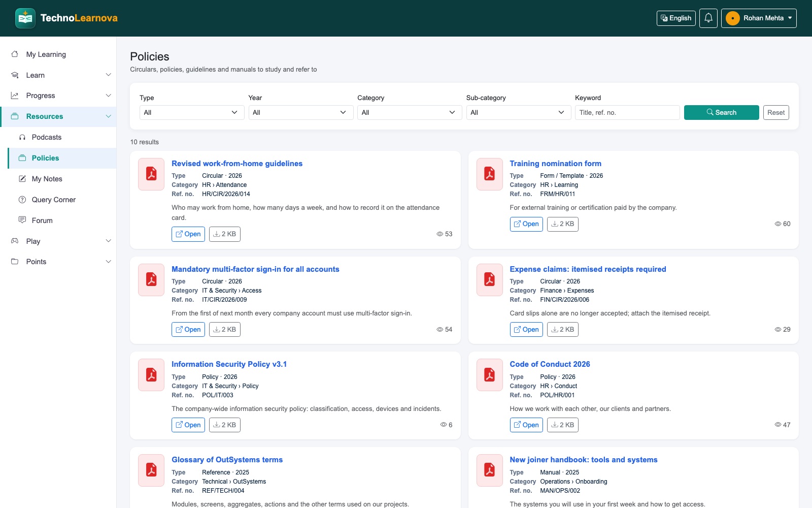This screenshot has height=508, width=812.
Task: Download the Mandatory multi-factor sign-in 2 KB file
Action: pos(225,330)
